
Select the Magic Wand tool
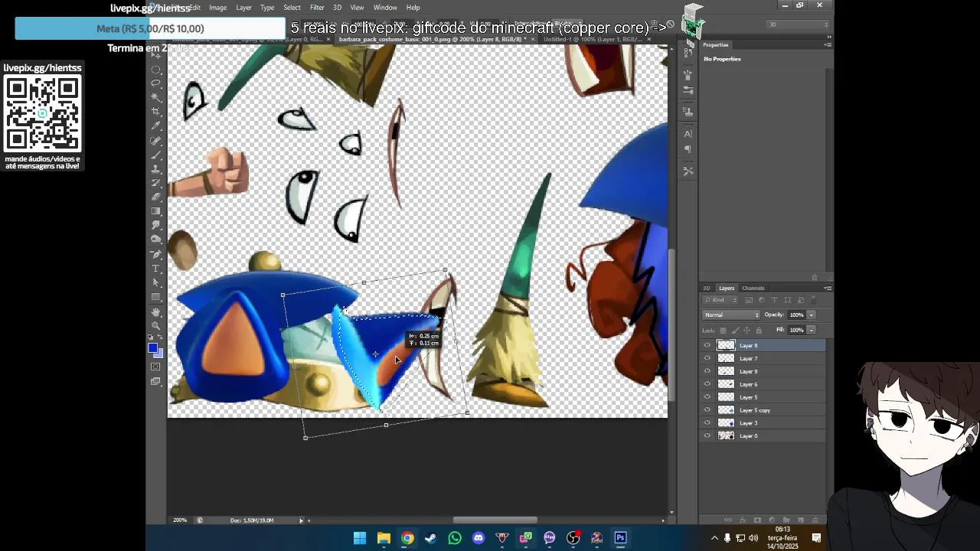click(x=156, y=97)
